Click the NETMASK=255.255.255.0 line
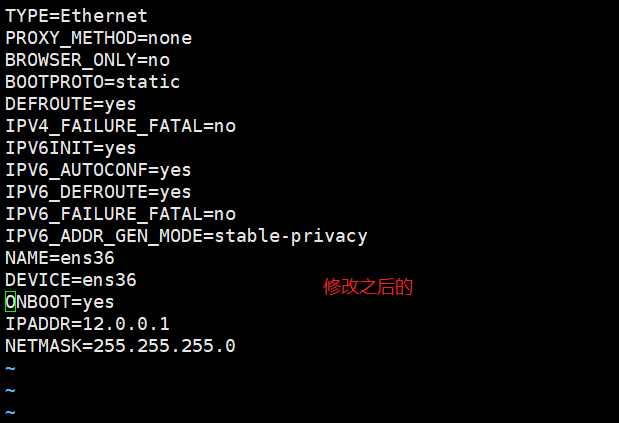Viewport: 619px width, 423px height. tap(120, 346)
